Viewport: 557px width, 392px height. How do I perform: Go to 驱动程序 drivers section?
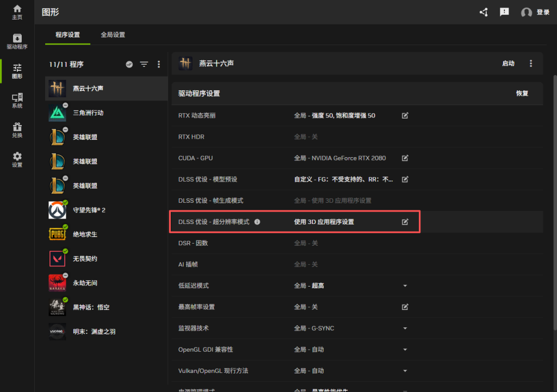(17, 41)
